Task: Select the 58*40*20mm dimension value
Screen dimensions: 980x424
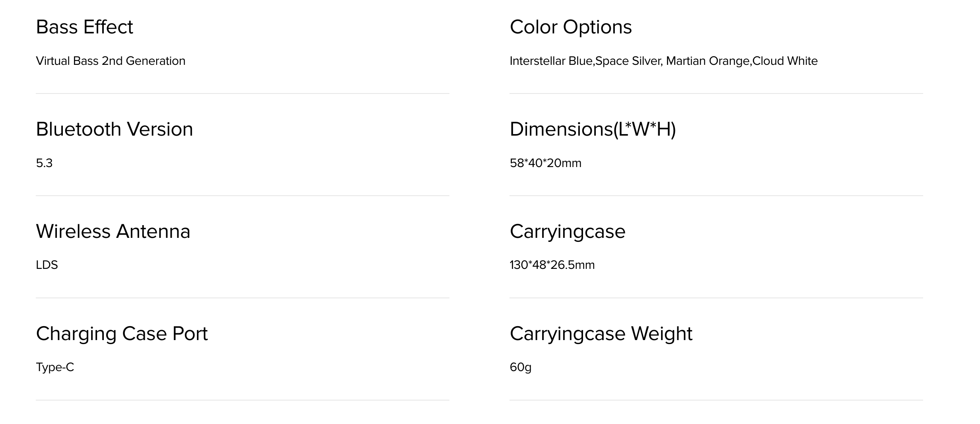Action: tap(546, 163)
